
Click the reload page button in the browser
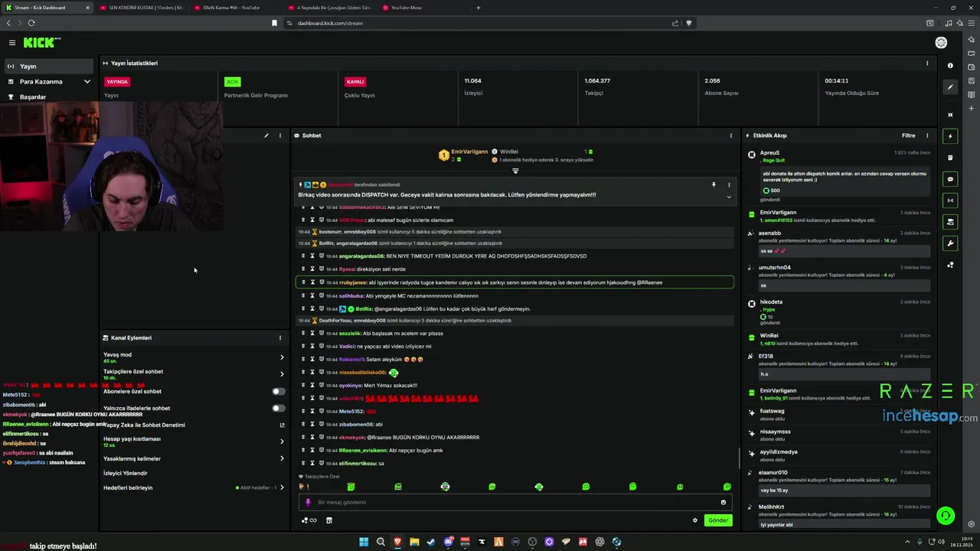[x=31, y=23]
